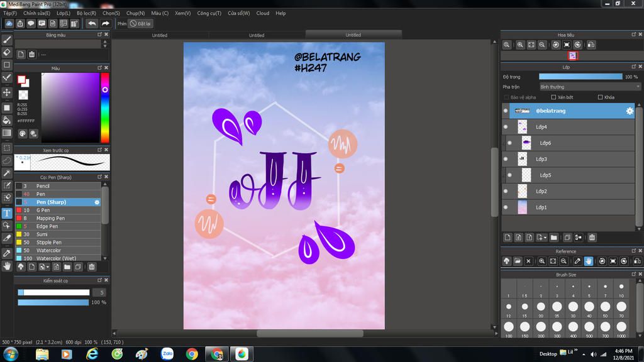
Task: Toggle visibility of layer Lớp3
Action: pos(506,159)
